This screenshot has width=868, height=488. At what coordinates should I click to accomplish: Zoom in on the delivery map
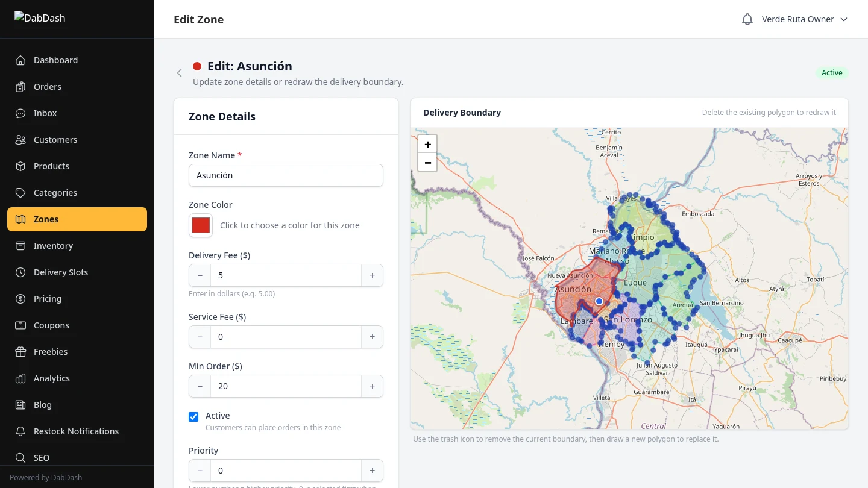point(427,145)
